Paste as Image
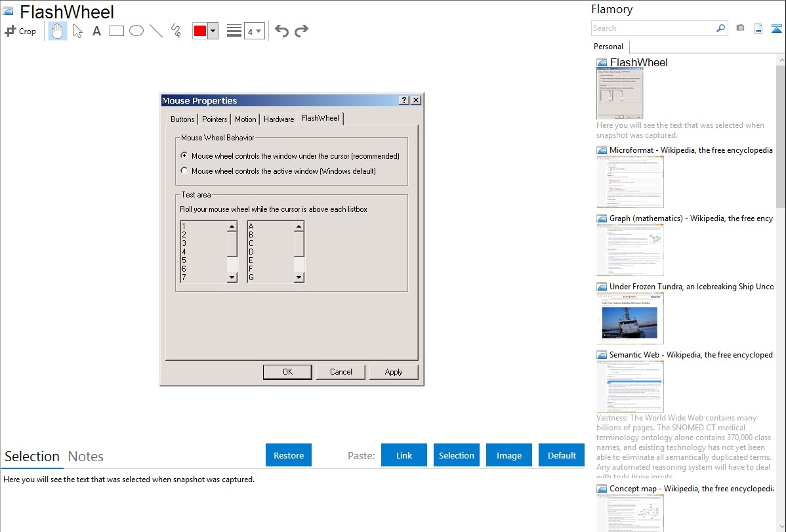The height and width of the screenshot is (532, 786). (x=508, y=455)
